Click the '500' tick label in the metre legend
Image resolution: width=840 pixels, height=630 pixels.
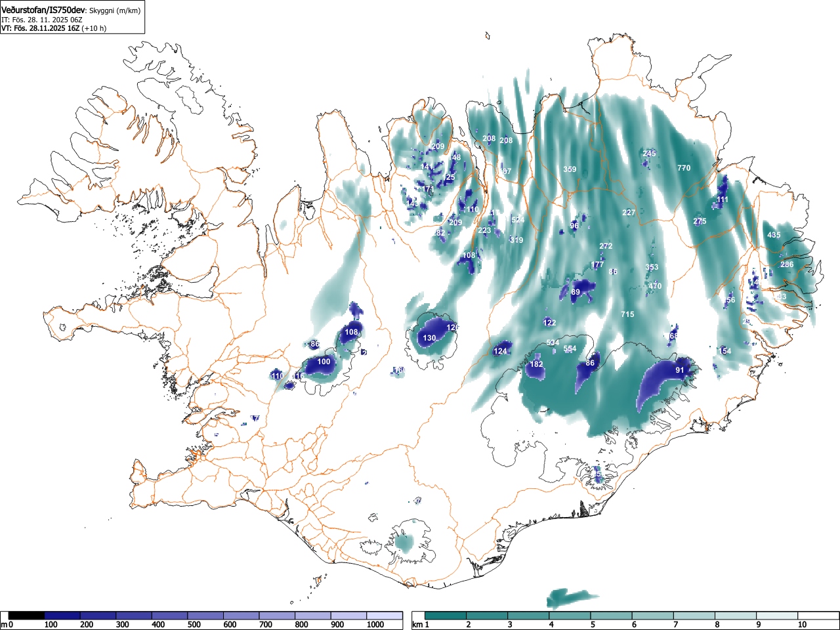[x=194, y=625]
